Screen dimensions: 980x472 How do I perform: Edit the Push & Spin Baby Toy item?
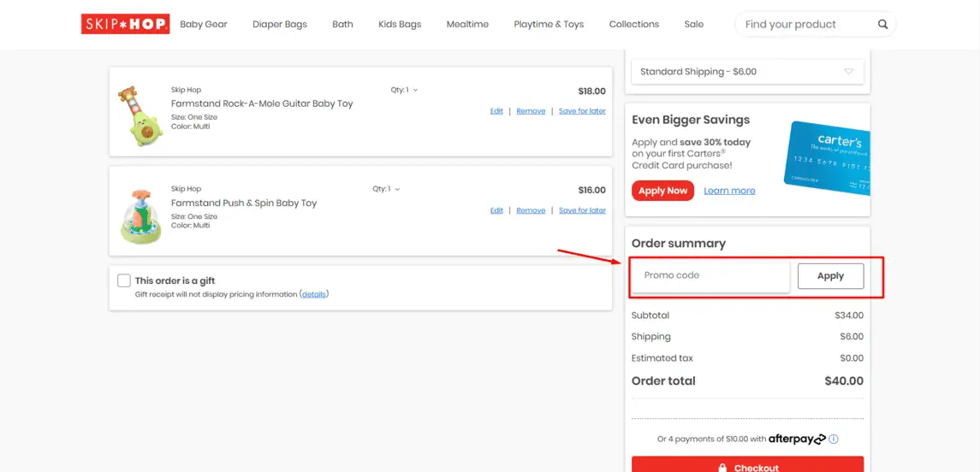click(x=497, y=210)
